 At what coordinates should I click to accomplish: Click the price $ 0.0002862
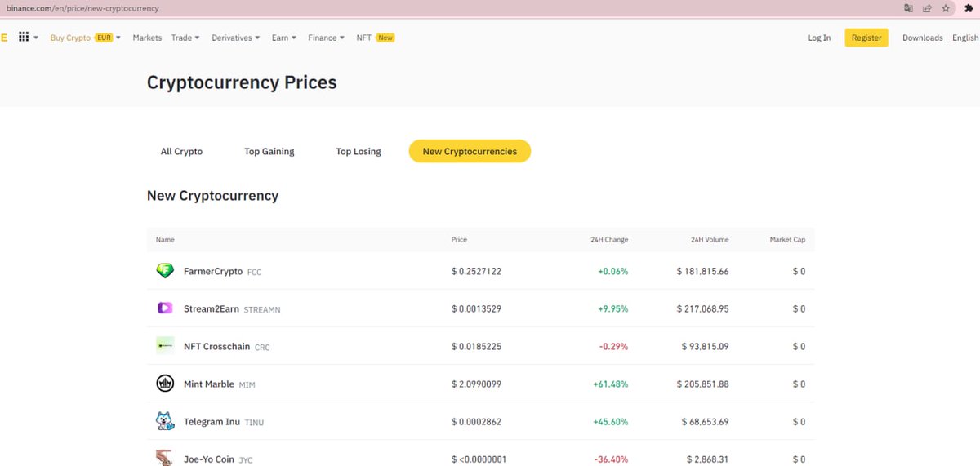pyautogui.click(x=476, y=421)
